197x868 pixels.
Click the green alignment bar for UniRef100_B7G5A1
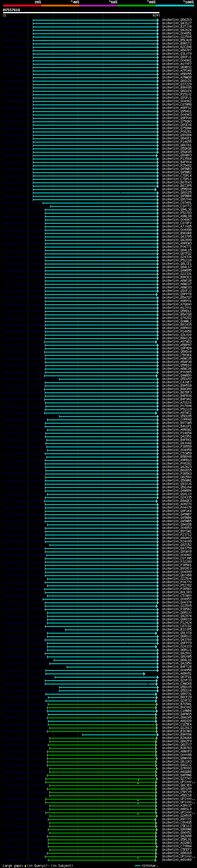click(103, 704)
